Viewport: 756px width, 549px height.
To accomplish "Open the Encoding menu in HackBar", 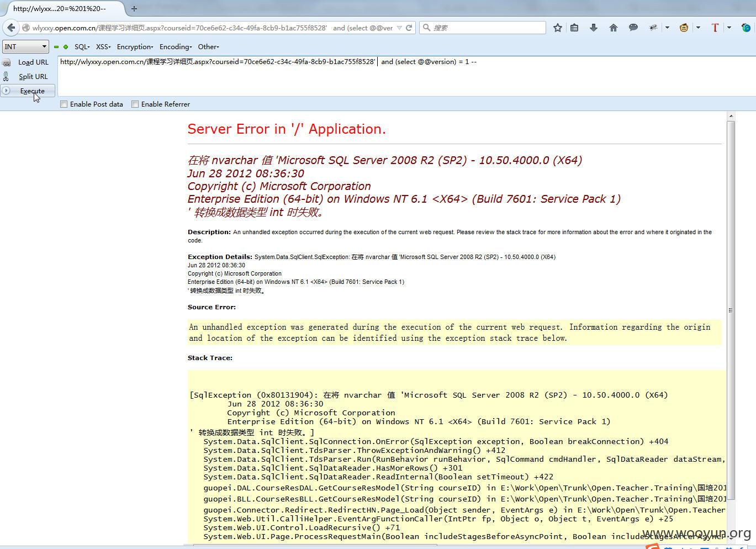I will [176, 47].
